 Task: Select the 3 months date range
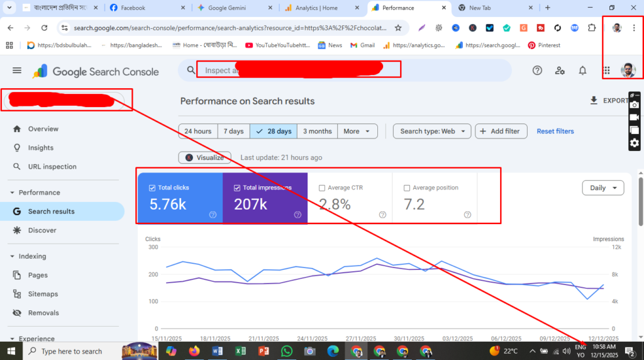[317, 131]
